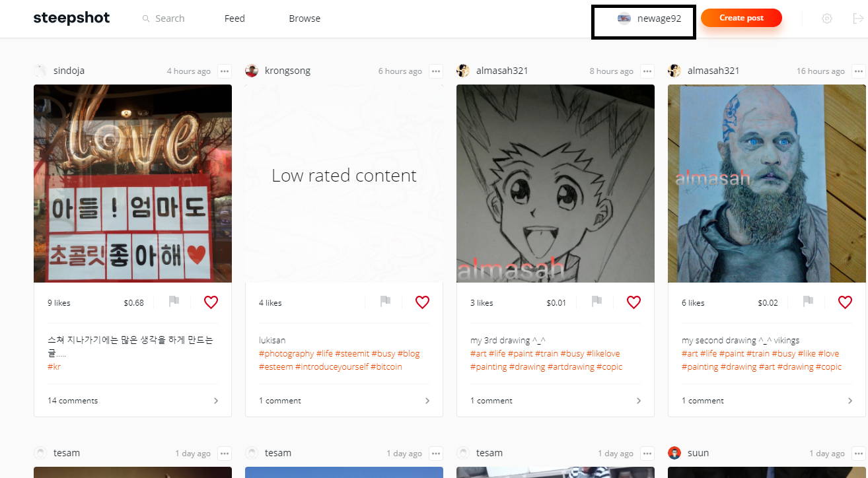Like the sindoja love sign post

coord(211,302)
